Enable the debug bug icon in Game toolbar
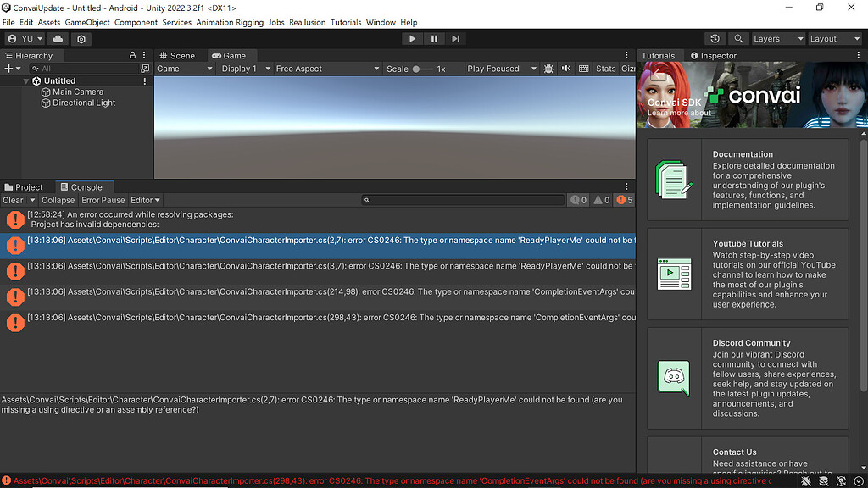This screenshot has width=868, height=488. tap(548, 69)
